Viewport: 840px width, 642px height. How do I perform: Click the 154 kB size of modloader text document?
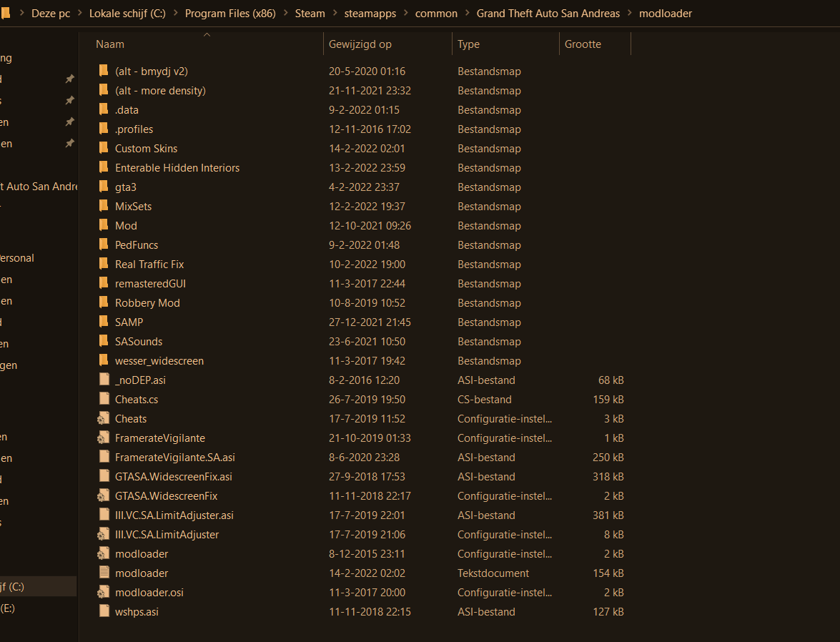[x=608, y=573]
